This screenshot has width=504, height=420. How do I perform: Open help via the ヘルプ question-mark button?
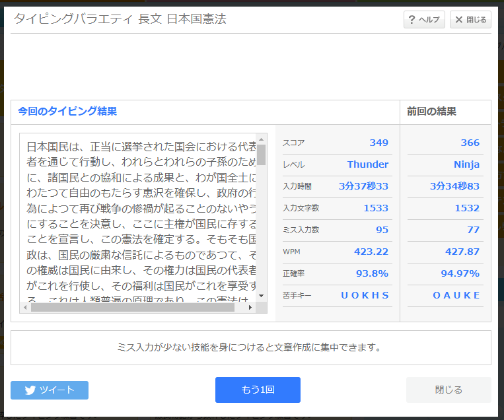pyautogui.click(x=424, y=20)
